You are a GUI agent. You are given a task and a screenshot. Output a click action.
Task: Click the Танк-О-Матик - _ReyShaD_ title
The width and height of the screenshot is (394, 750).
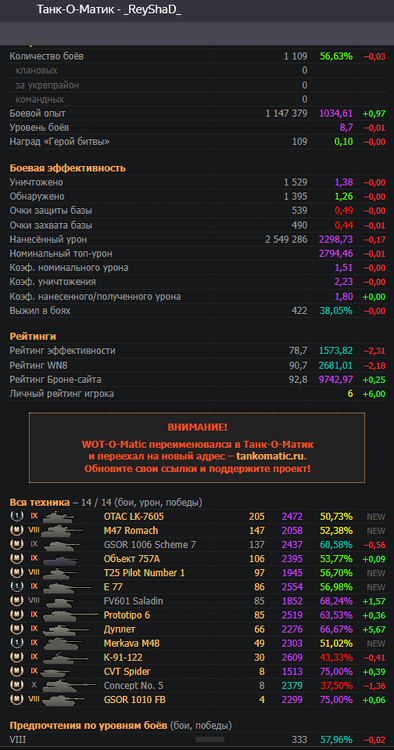[x=109, y=10]
